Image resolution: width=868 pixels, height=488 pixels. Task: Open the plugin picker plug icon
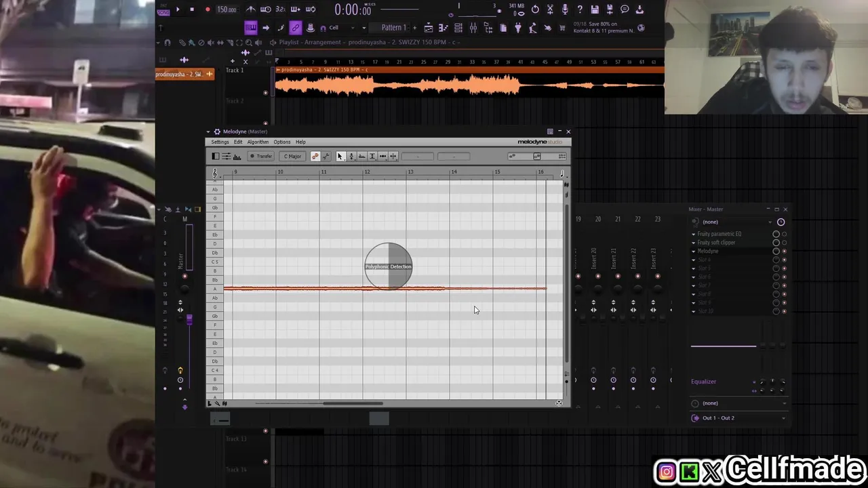(x=517, y=28)
